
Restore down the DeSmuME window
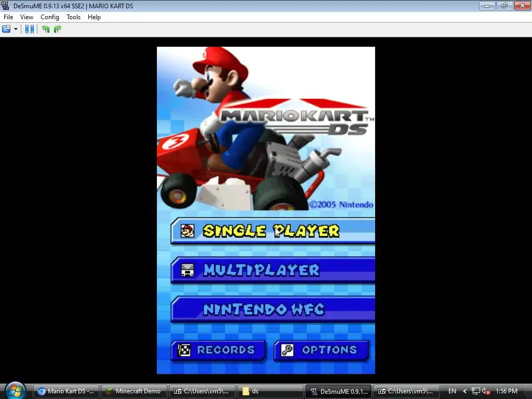pos(504,5)
